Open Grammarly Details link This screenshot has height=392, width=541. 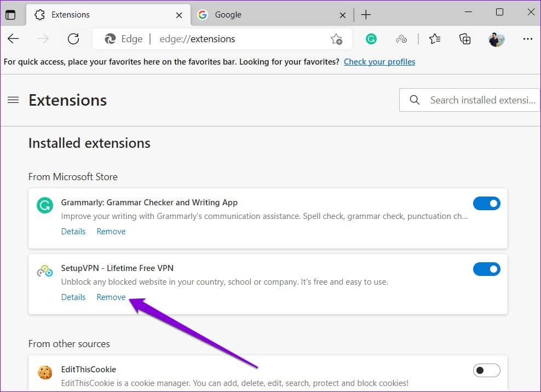coord(73,232)
